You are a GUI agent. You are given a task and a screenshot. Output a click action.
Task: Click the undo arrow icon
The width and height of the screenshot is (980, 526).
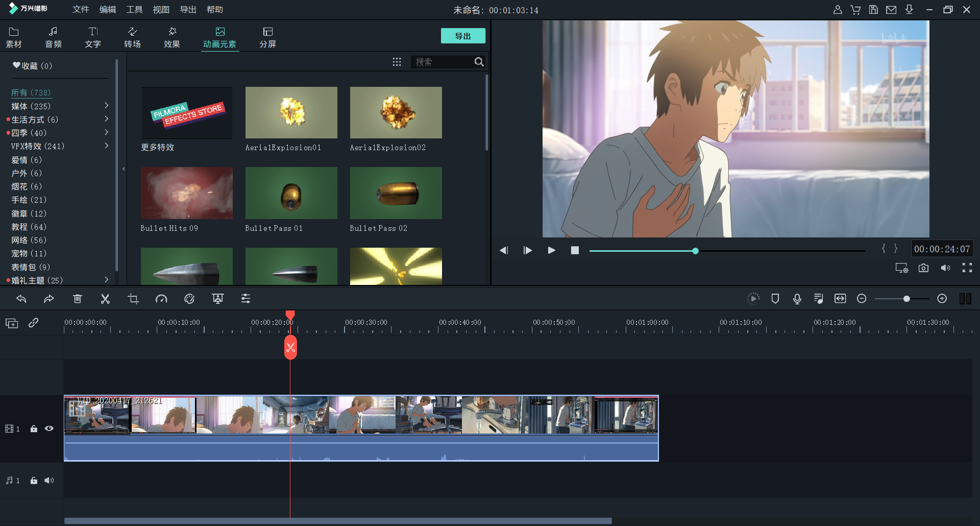(21, 299)
